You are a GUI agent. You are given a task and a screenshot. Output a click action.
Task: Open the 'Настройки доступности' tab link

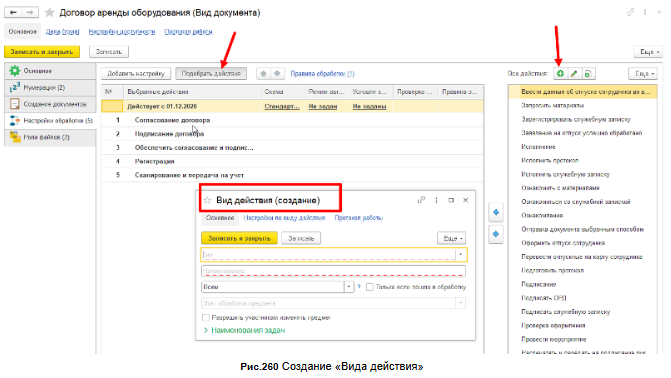point(122,32)
